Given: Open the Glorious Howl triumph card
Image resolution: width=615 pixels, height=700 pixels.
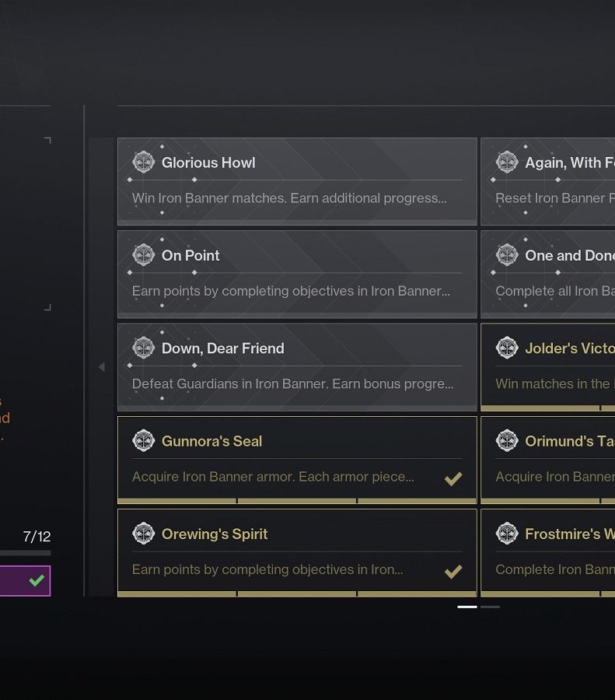Looking at the screenshot, I should 297,181.
